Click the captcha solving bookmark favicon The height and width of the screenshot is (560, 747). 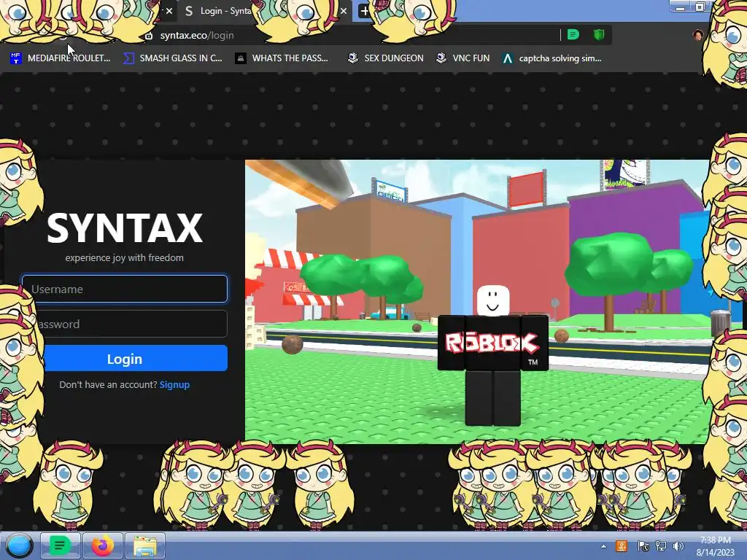[x=508, y=58]
